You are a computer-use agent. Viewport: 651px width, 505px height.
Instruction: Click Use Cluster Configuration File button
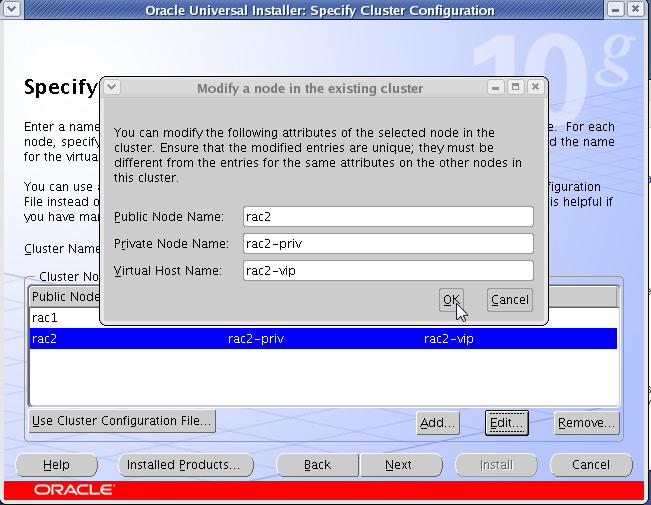(x=122, y=421)
